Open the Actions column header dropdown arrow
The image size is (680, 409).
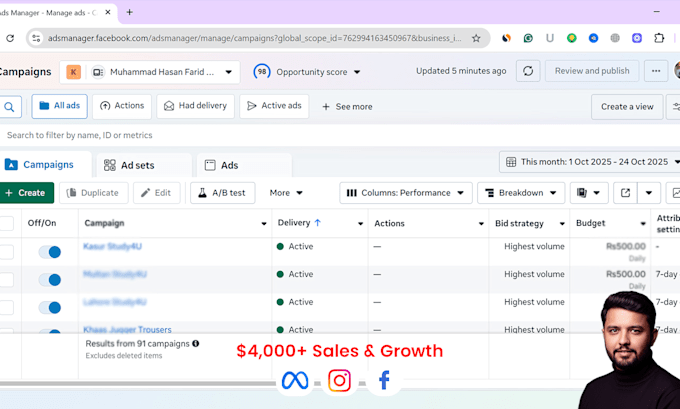(x=481, y=224)
